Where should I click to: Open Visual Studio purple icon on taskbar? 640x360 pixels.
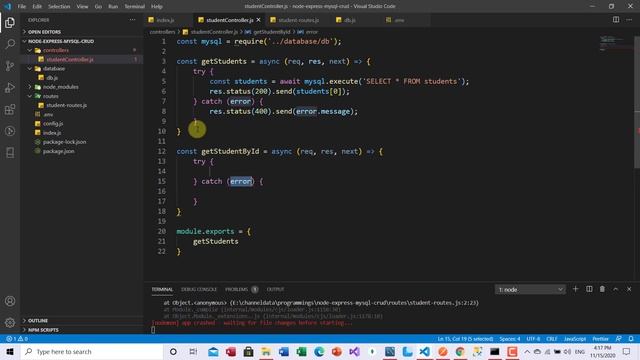point(354,351)
